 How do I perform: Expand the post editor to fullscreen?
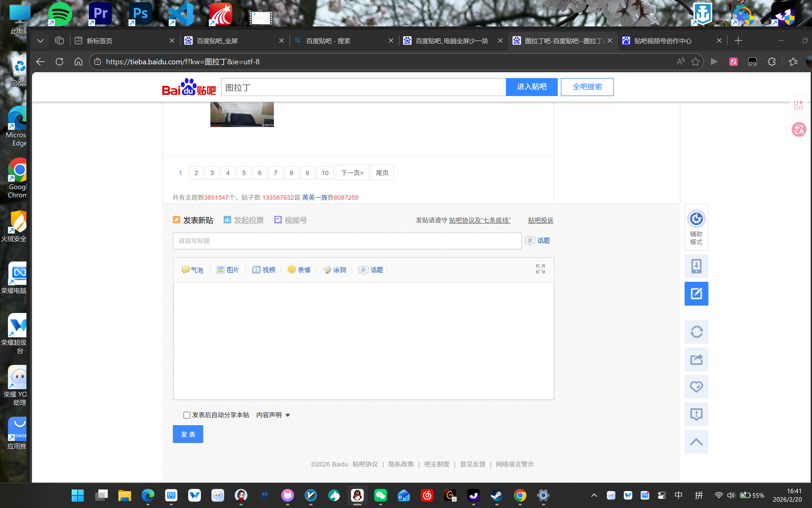pos(540,269)
